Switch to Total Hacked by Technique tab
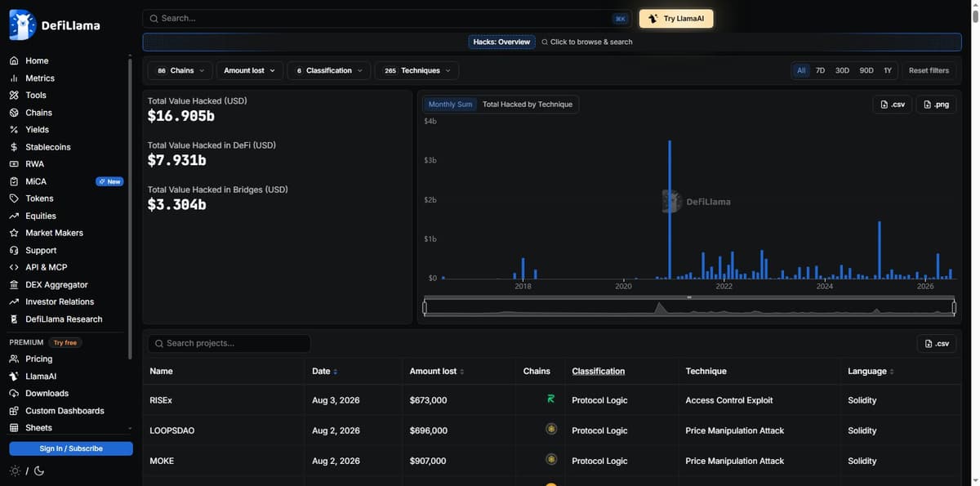 coord(528,104)
